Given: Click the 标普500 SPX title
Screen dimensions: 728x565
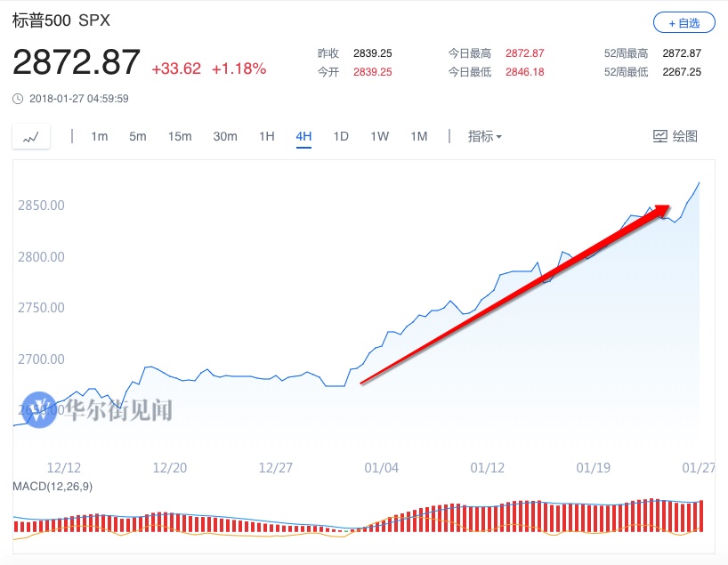Looking at the screenshot, I should point(61,20).
